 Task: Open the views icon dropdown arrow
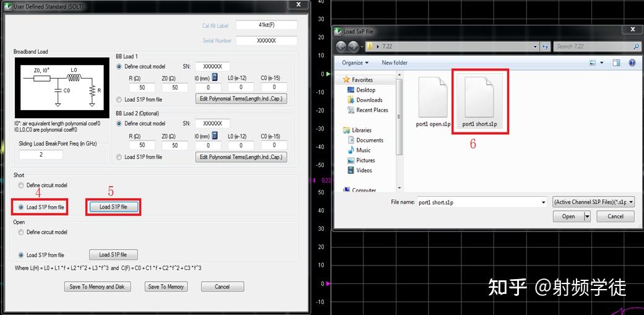pyautogui.click(x=602, y=63)
